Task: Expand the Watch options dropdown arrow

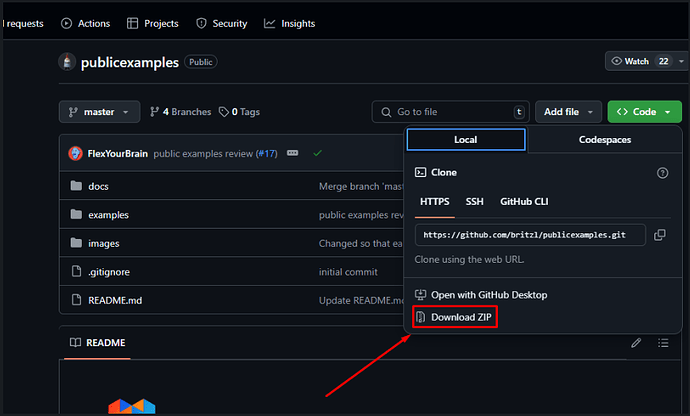Action: (x=681, y=61)
